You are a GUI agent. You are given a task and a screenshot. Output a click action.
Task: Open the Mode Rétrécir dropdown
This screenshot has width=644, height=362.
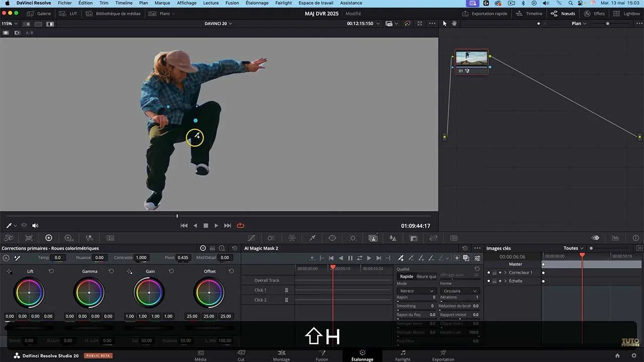coord(416,291)
